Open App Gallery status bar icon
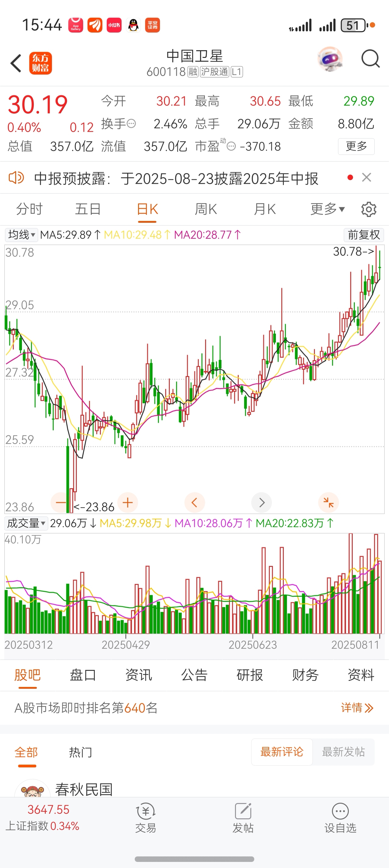389x868 pixels. [76, 25]
